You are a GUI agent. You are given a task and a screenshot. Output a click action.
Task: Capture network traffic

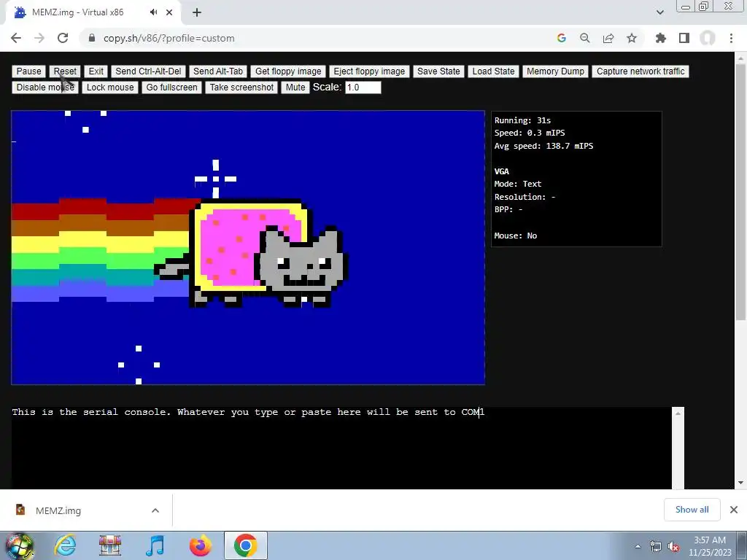(640, 71)
